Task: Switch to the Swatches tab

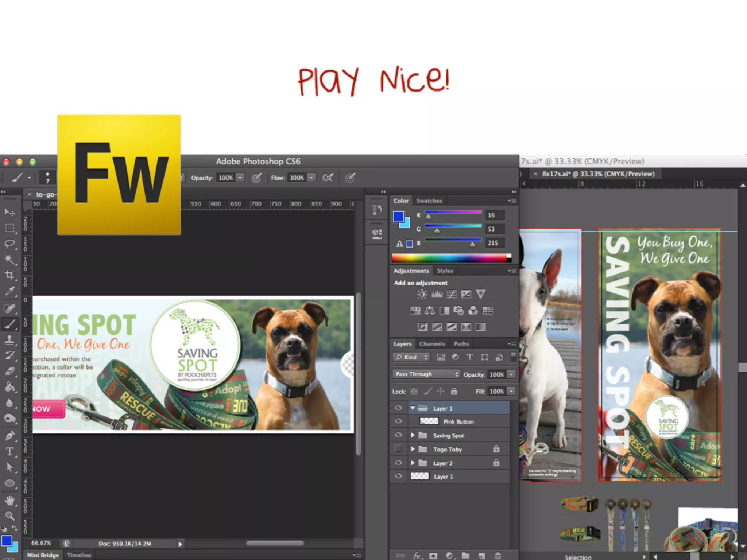Action: (x=429, y=201)
